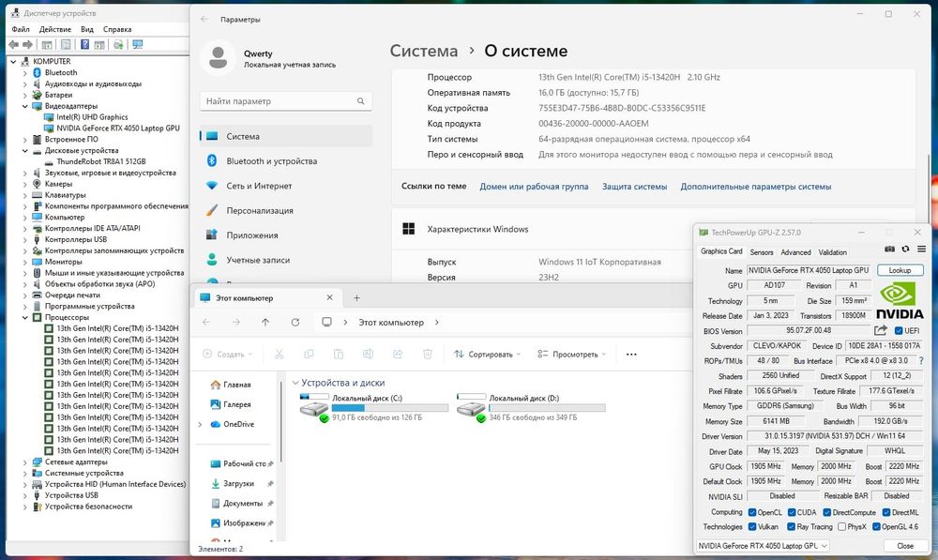This screenshot has height=560, width=938.
Task: Click the Lookup button in GPU-Z
Action: [x=900, y=270]
